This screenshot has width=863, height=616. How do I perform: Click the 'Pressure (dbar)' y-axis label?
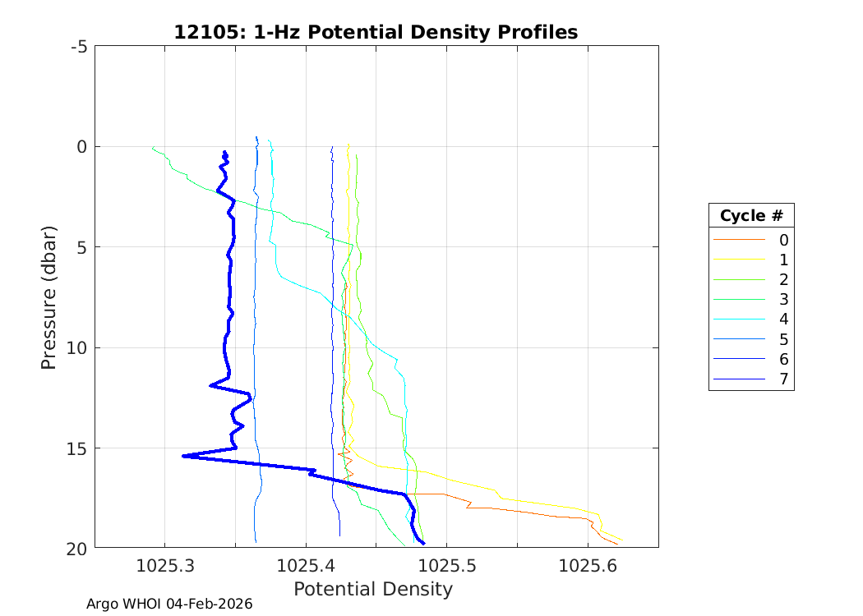click(49, 297)
